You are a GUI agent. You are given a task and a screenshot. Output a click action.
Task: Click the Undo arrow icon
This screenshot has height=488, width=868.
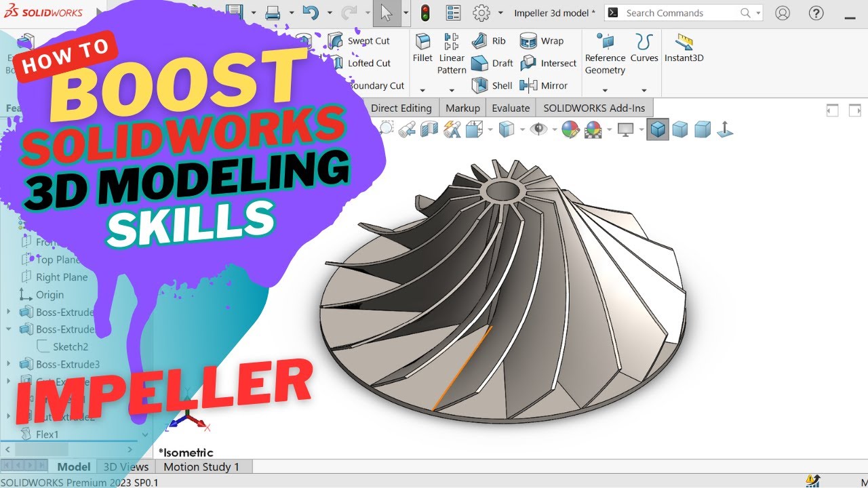pos(311,12)
